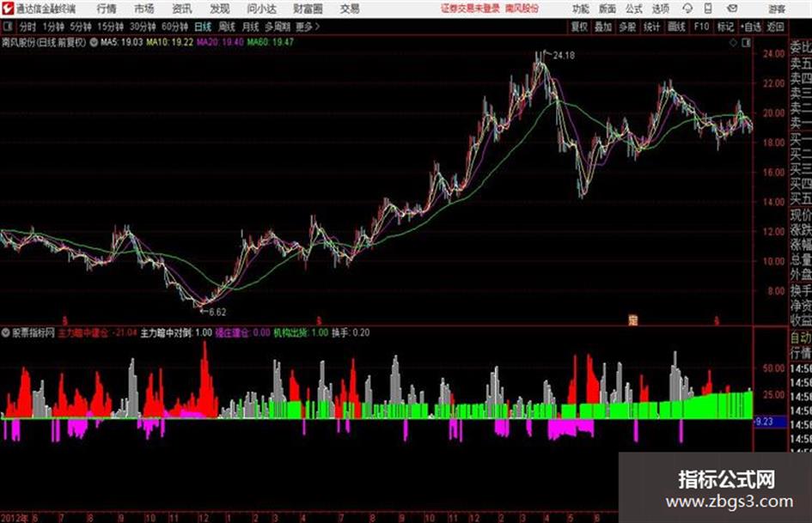Switch to the 30分钟 period tab
Viewport: 812px width, 523px height.
143,27
